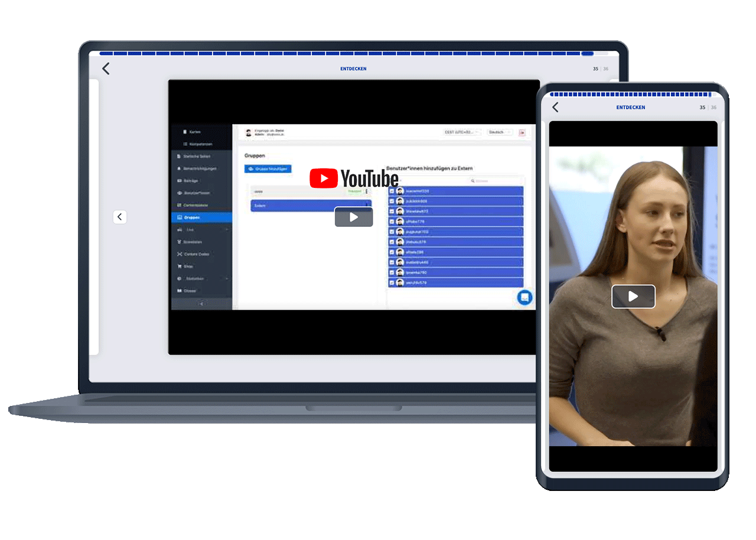Open the CEST timezone dropdown
756x540 pixels.
pos(462,132)
